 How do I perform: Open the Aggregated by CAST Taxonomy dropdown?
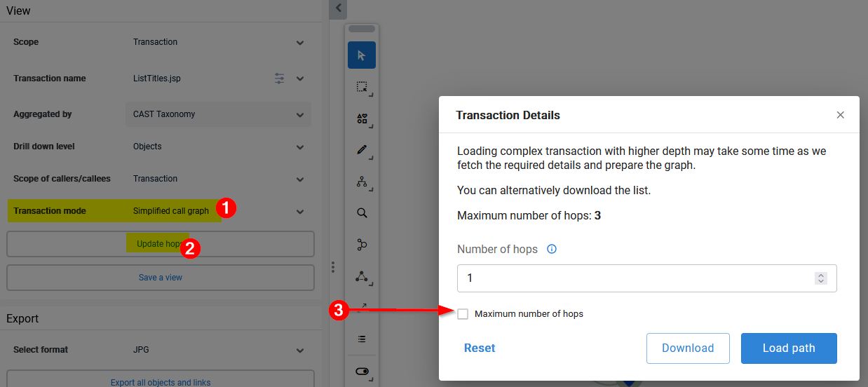pos(219,114)
